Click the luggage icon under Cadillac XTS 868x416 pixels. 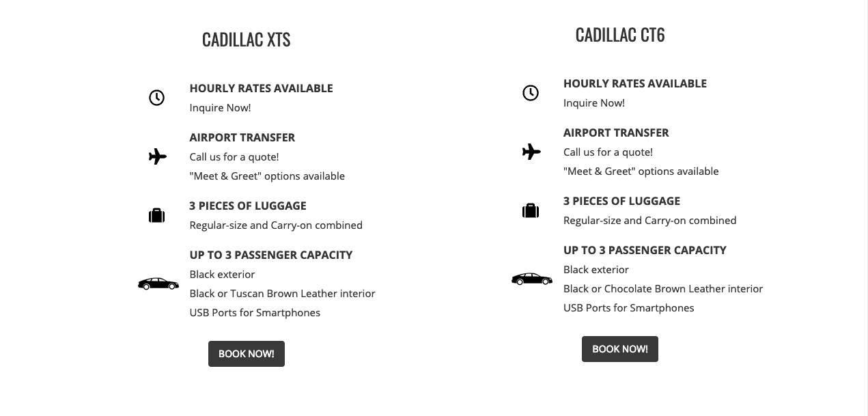click(157, 215)
